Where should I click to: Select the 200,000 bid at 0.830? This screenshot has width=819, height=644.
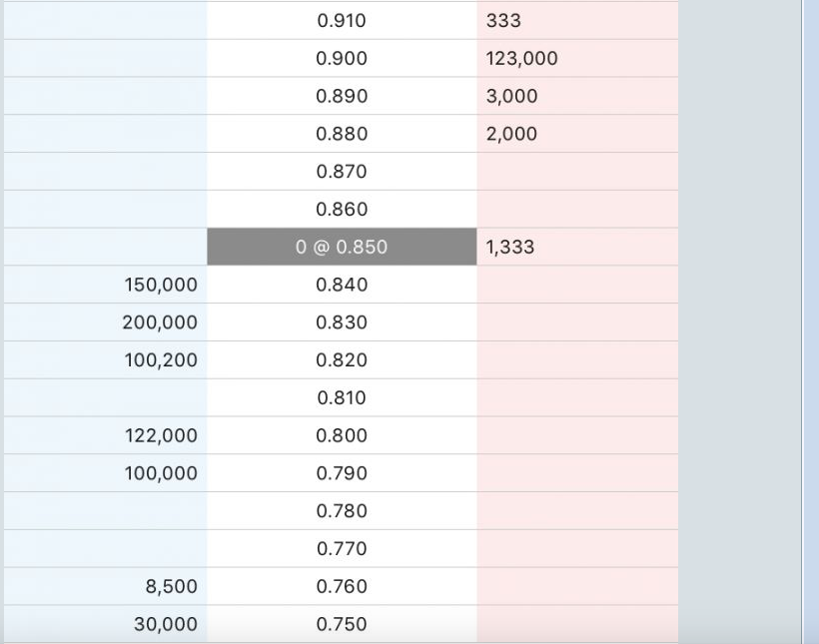tap(160, 322)
